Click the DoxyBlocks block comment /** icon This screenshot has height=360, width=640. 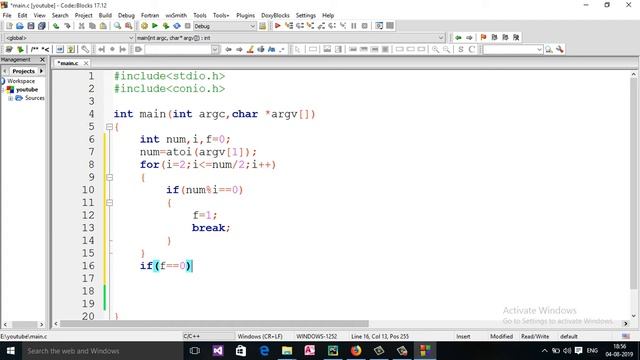tap(35, 49)
